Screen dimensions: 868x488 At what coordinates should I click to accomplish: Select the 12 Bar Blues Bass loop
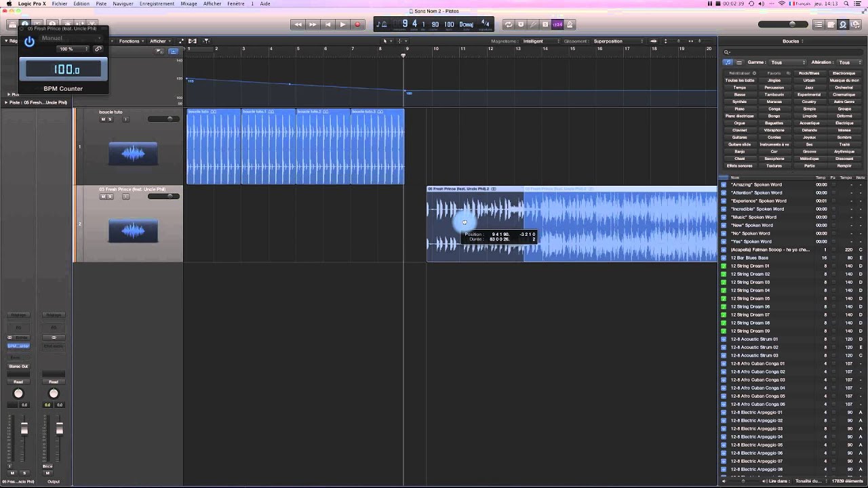tap(791, 258)
